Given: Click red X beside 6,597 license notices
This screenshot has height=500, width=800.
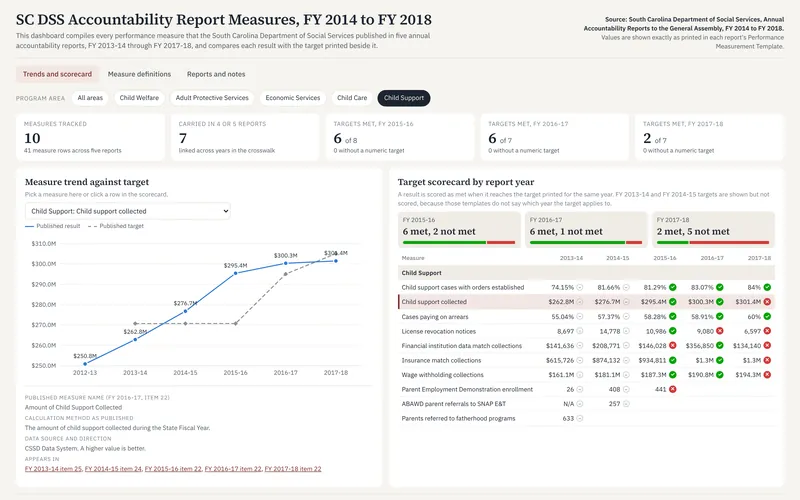Looking at the screenshot, I should [x=767, y=331].
